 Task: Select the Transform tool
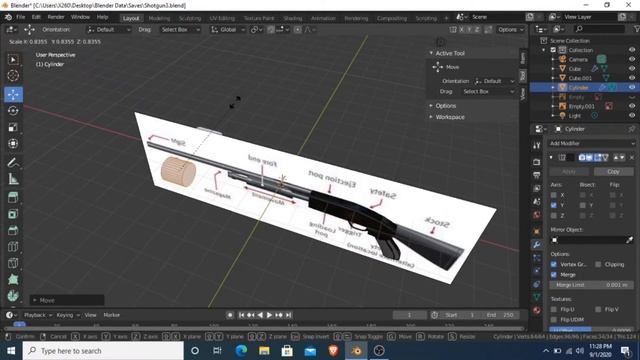[13, 144]
